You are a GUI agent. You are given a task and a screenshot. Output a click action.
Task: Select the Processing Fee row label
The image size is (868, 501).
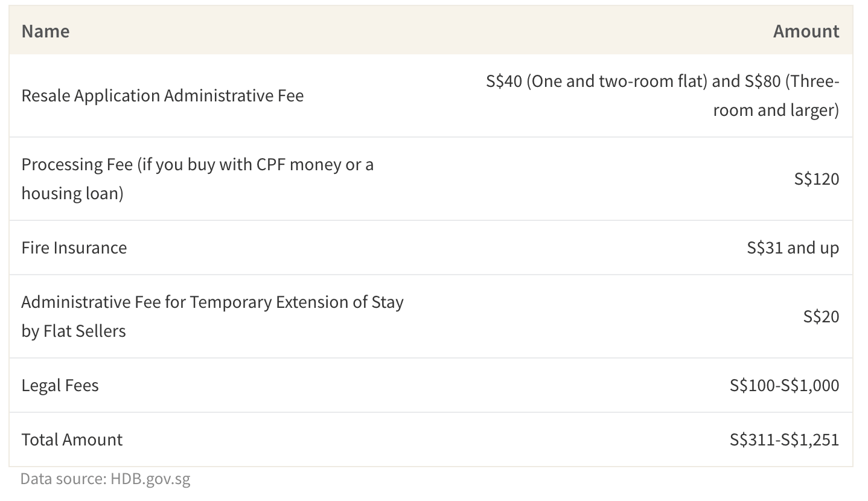[x=197, y=179]
